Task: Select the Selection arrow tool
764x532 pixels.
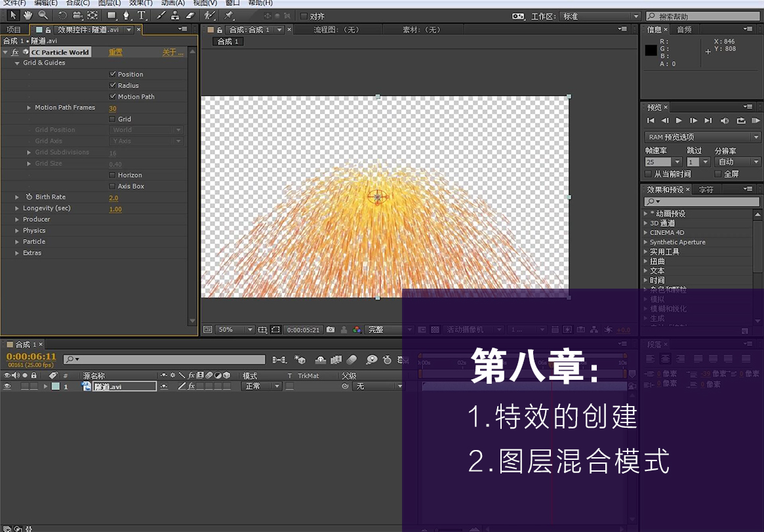Action: click(x=12, y=16)
